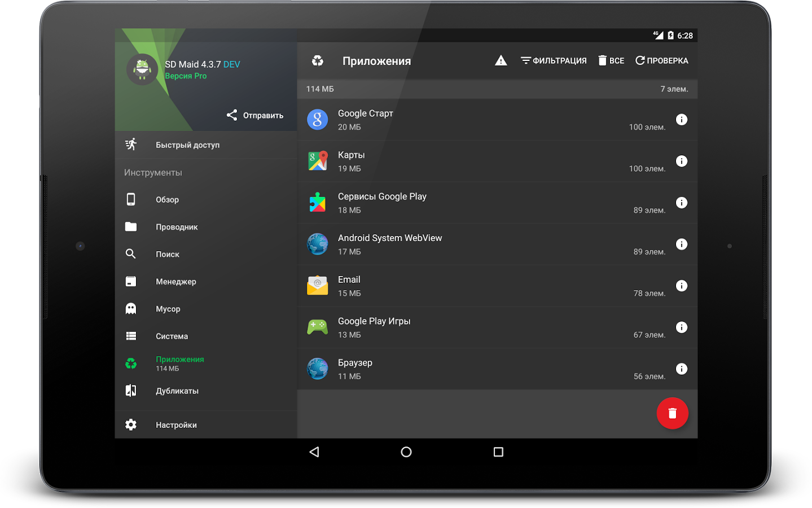Select Обзор in the tools menu
Viewport: 812px width, 508px height.
click(167, 200)
